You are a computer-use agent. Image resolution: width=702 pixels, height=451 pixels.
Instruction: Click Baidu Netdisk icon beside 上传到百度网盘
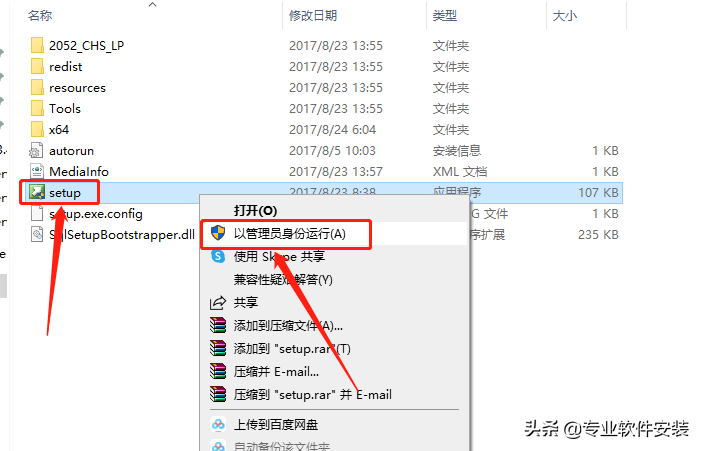(x=218, y=424)
